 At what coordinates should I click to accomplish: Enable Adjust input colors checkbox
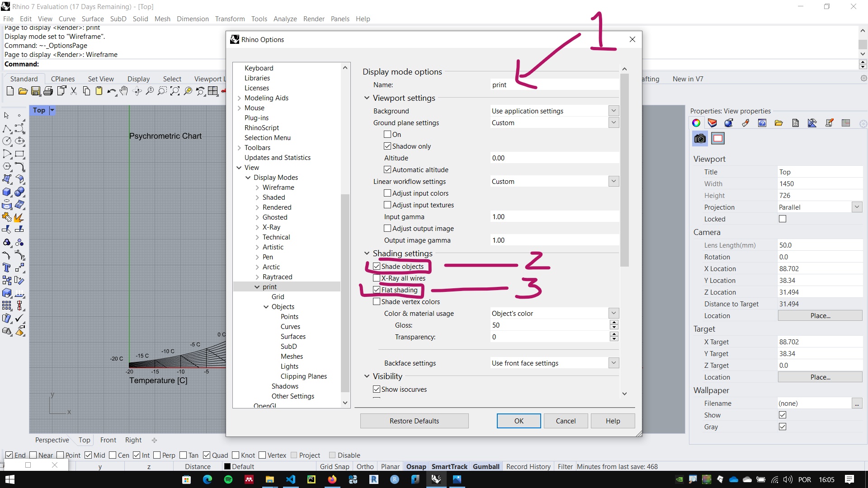[x=387, y=193]
